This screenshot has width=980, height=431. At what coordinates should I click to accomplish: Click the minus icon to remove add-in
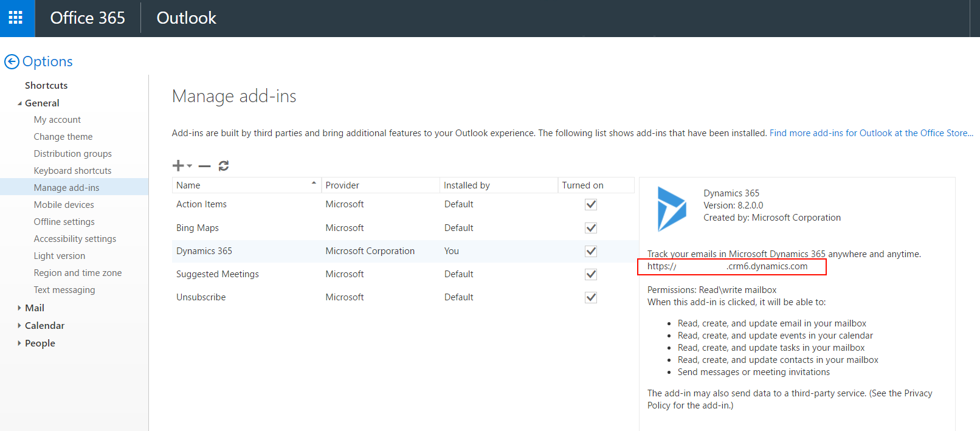point(204,166)
